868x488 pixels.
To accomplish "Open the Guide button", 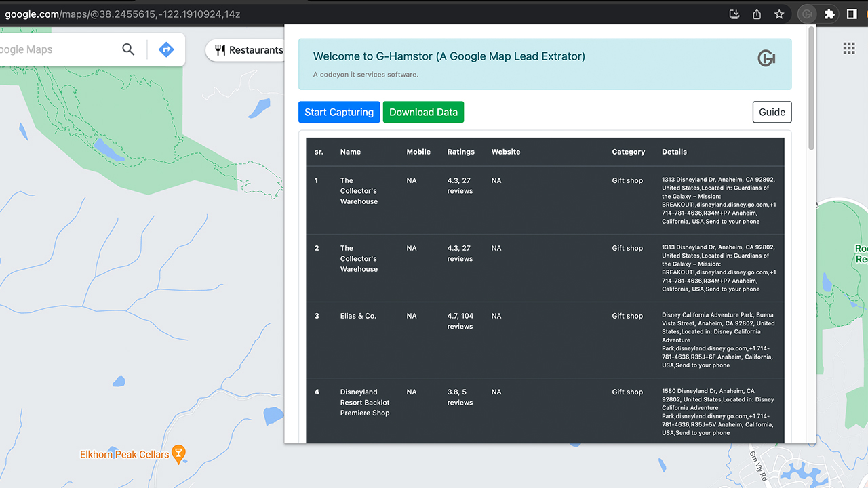I will click(x=772, y=113).
